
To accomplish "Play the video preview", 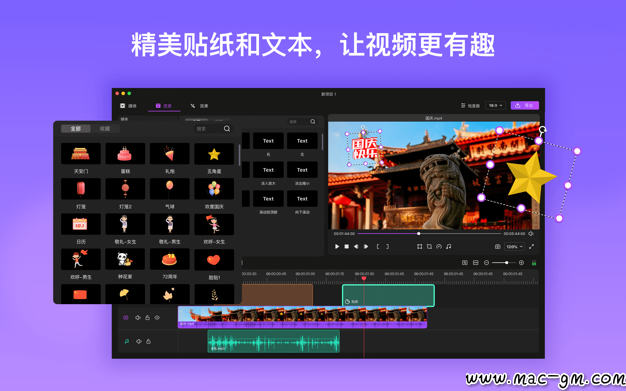I will 337,247.
